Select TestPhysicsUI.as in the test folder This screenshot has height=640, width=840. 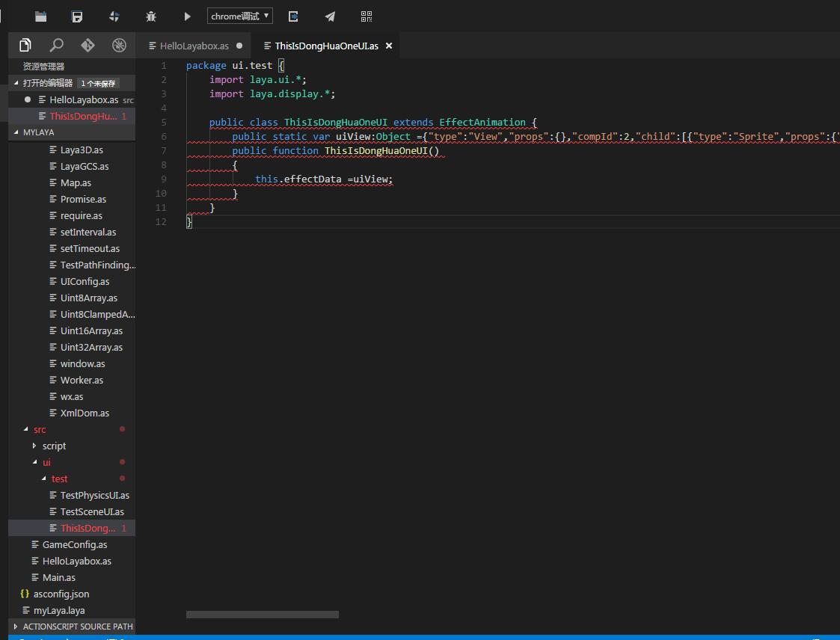94,495
